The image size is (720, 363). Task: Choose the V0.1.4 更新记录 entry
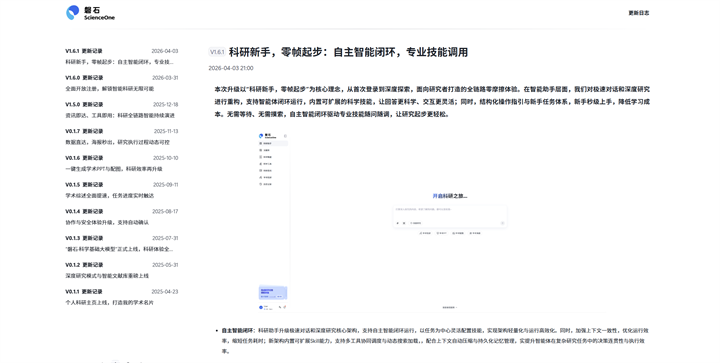coord(84,212)
